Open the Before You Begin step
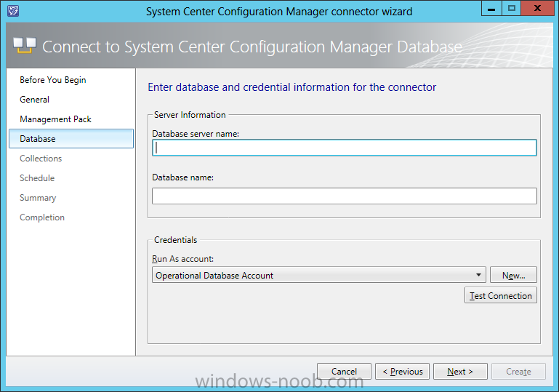This screenshot has width=559, height=392. (53, 80)
